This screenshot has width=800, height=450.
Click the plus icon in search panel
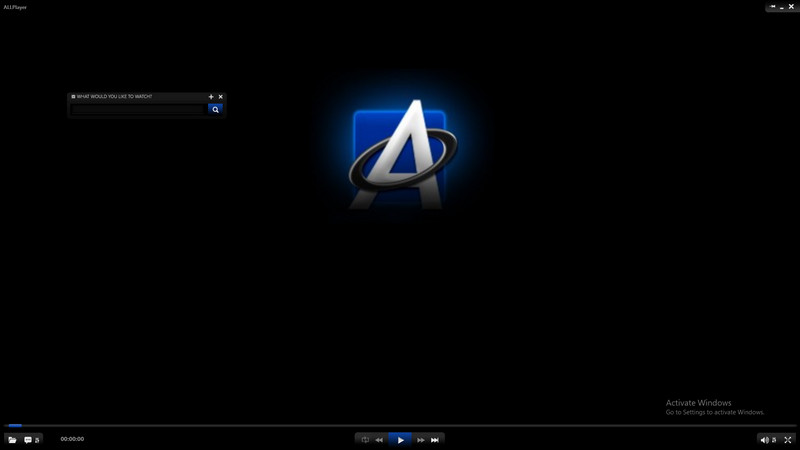[211, 96]
